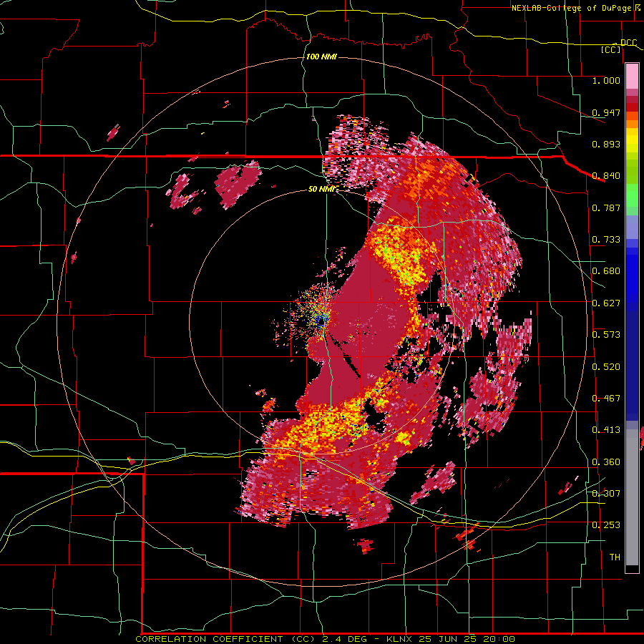Image resolution: width=644 pixels, height=644 pixels.
Task: Click the 0.680 scale value
Action: point(606,271)
